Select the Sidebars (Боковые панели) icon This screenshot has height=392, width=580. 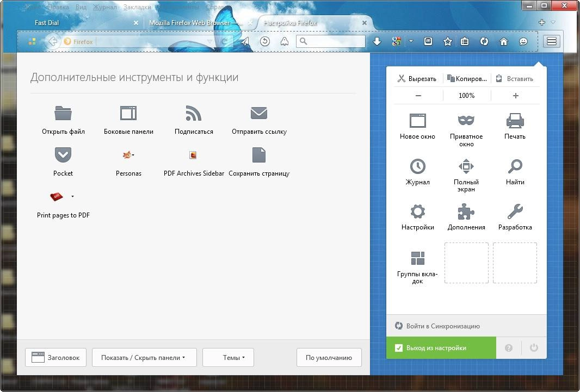(128, 113)
